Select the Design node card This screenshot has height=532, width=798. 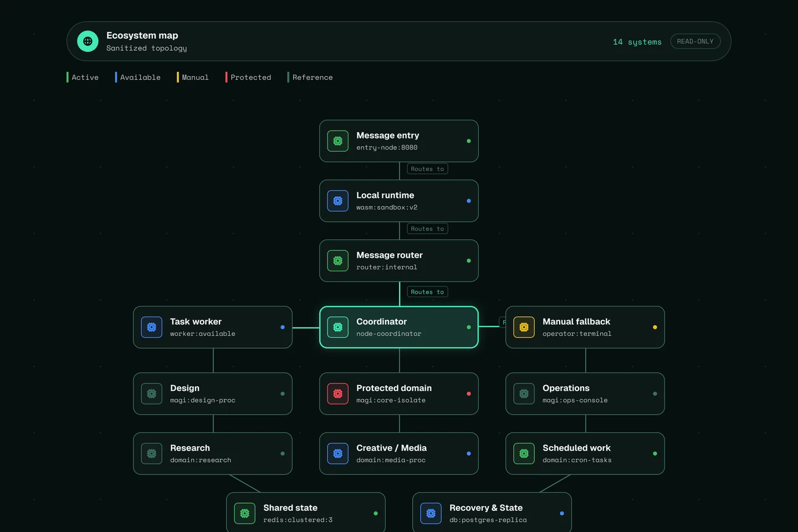[x=213, y=393]
